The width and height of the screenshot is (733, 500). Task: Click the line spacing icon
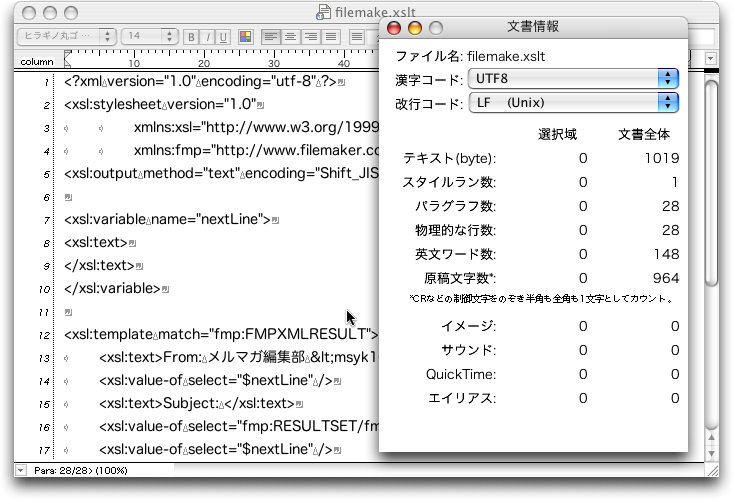pos(357,37)
